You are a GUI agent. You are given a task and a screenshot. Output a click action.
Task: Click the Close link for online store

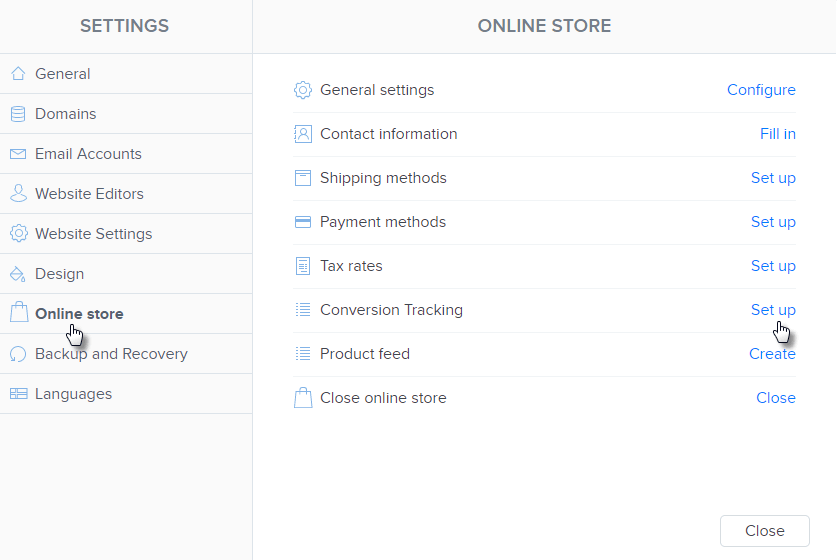point(775,398)
